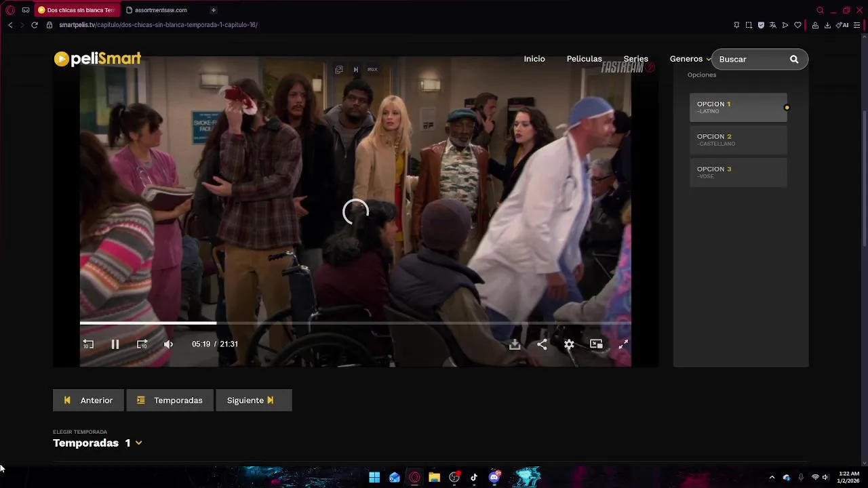Seek on the video progress bar
Viewport: 868px width, 488px height.
coord(355,323)
